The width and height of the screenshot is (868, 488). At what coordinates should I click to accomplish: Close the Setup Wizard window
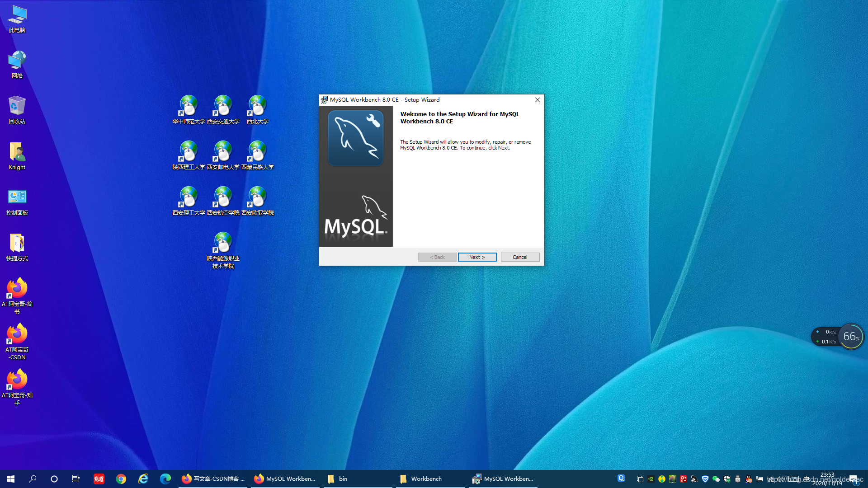click(538, 100)
